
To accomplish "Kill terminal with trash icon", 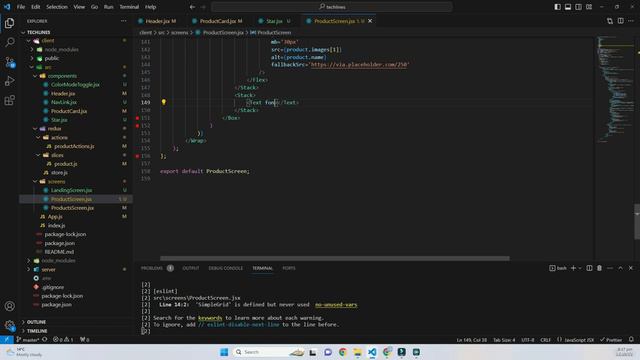I will 599,268.
